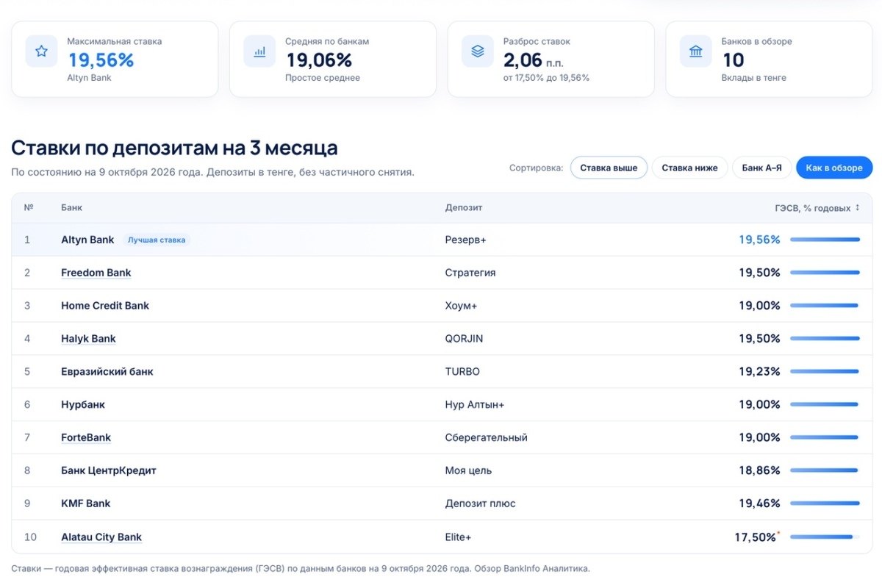The image size is (882, 588).
Task: Click the 19,06% average rate value
Action: point(319,60)
